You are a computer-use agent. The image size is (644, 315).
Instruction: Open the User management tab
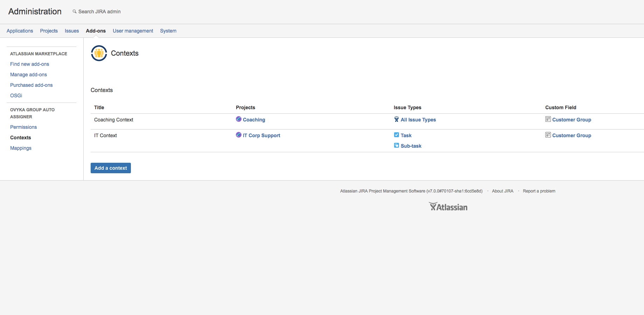[133, 31]
